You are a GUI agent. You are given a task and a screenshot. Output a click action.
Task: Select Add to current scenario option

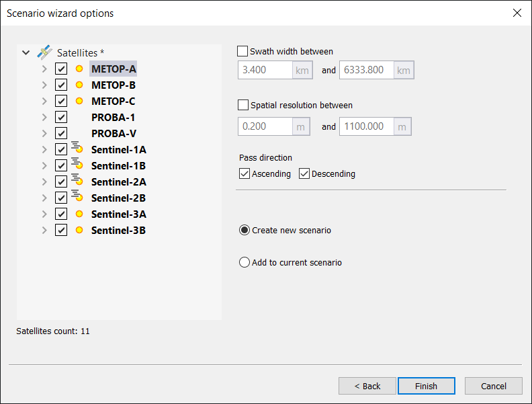click(245, 263)
